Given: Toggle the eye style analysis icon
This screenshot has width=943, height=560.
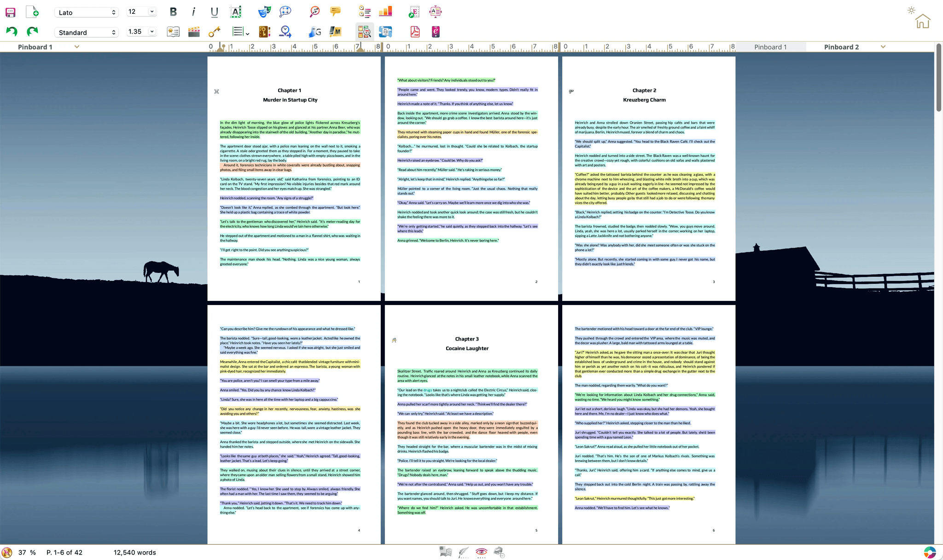Looking at the screenshot, I should pyautogui.click(x=481, y=552).
